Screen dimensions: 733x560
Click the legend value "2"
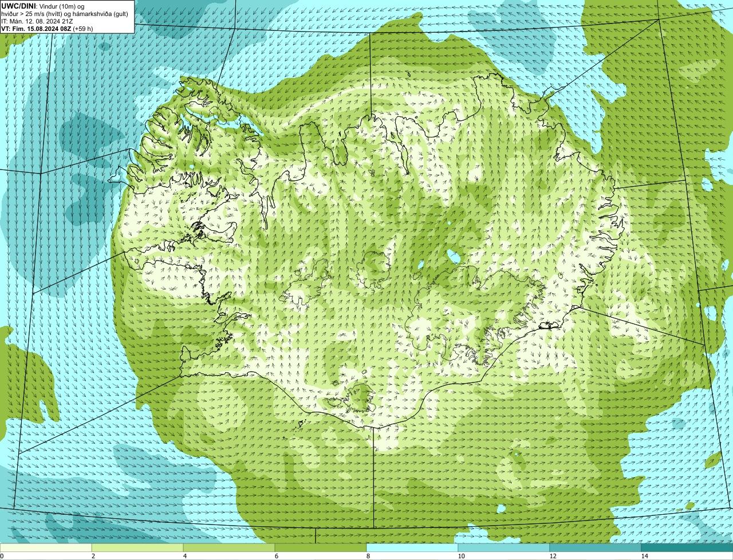pyautogui.click(x=93, y=556)
